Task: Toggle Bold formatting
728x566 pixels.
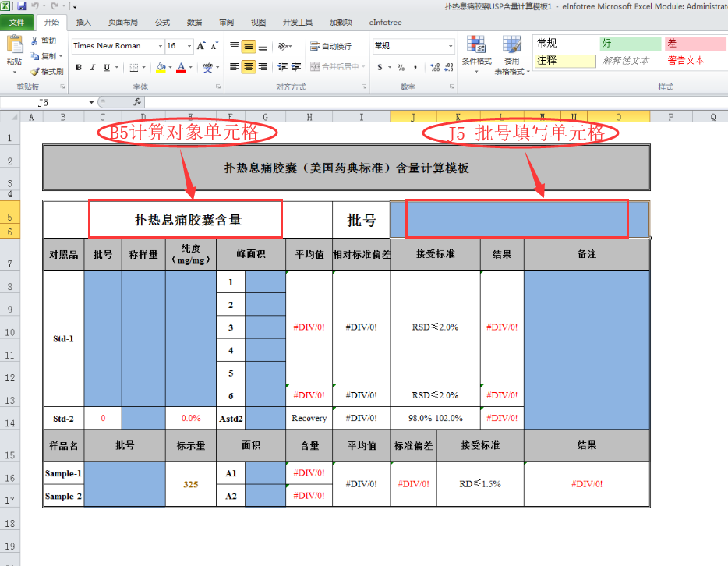Action: (x=79, y=68)
